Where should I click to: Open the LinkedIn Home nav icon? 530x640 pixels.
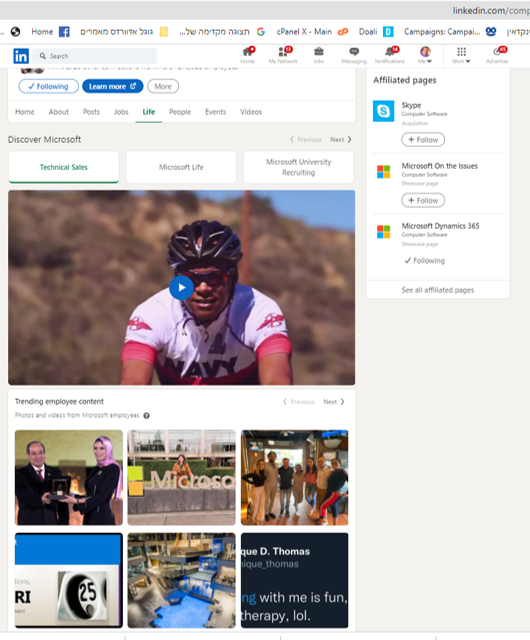point(248,55)
